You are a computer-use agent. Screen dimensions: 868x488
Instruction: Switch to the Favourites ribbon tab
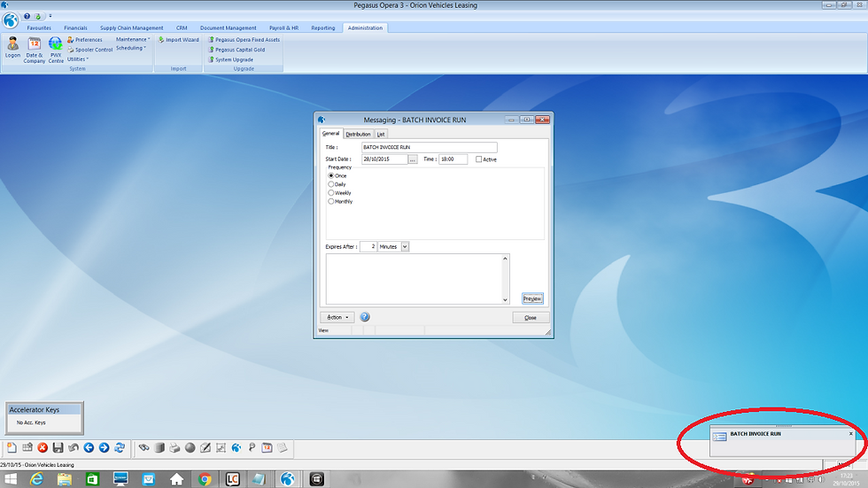coord(39,27)
